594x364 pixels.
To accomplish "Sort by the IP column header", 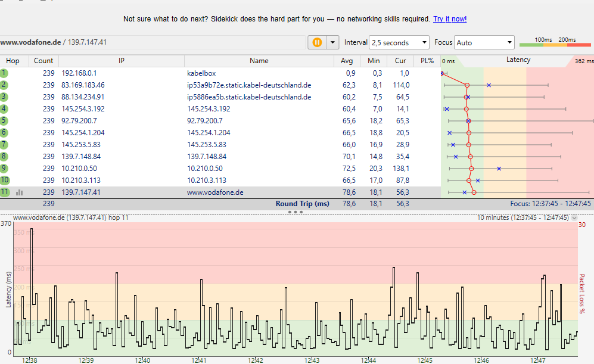I will point(121,61).
